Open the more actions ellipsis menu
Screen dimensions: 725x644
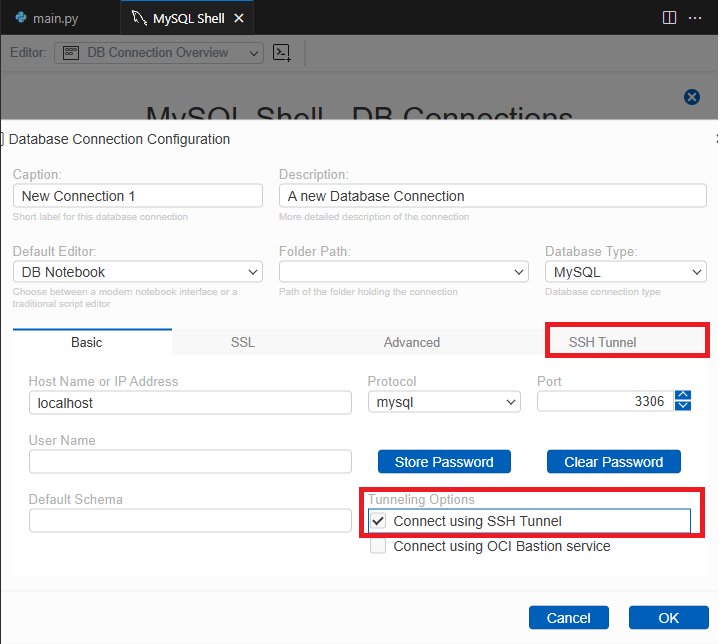point(695,18)
